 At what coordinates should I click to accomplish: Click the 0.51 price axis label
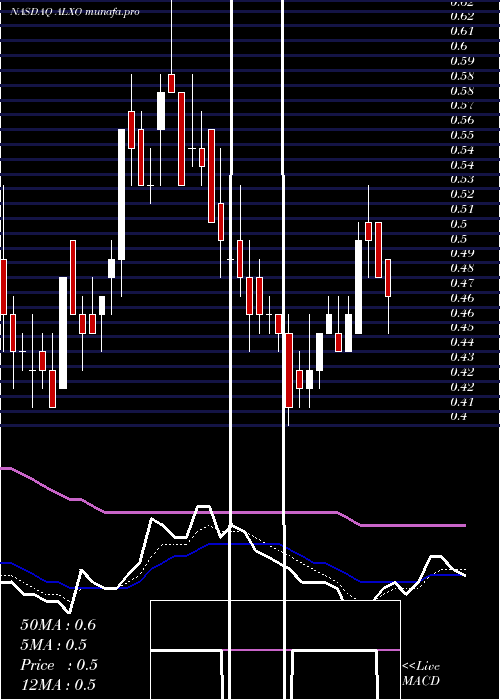pyautogui.click(x=462, y=209)
